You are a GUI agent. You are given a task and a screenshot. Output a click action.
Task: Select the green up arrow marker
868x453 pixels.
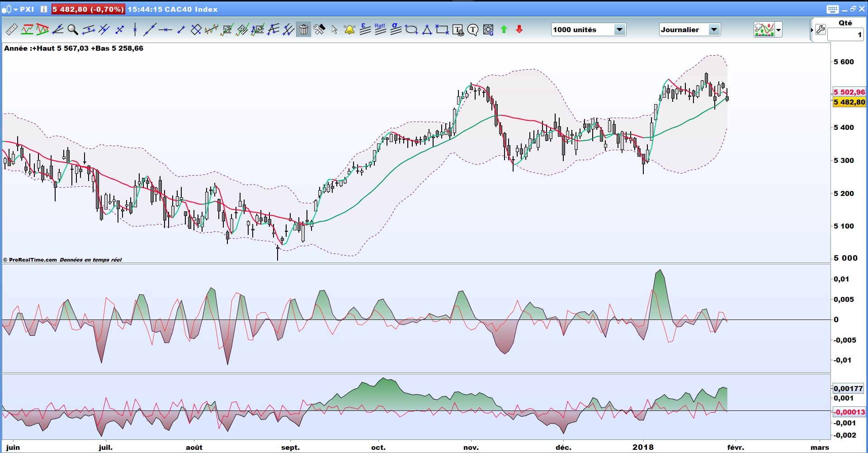tap(504, 29)
